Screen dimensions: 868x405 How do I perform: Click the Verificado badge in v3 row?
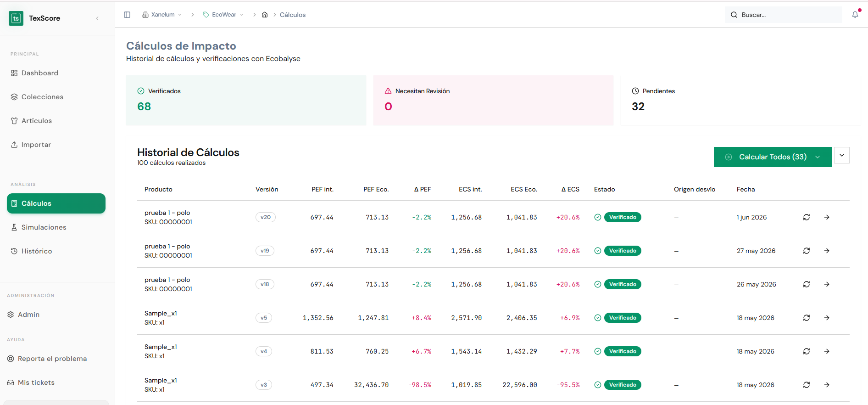click(623, 385)
